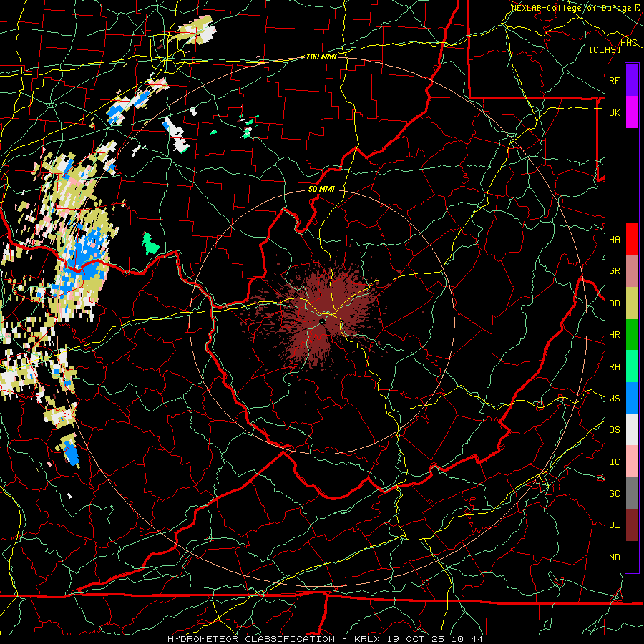Click the HYDROMETEOR CLASSIFICATION title text

pyautogui.click(x=251, y=639)
